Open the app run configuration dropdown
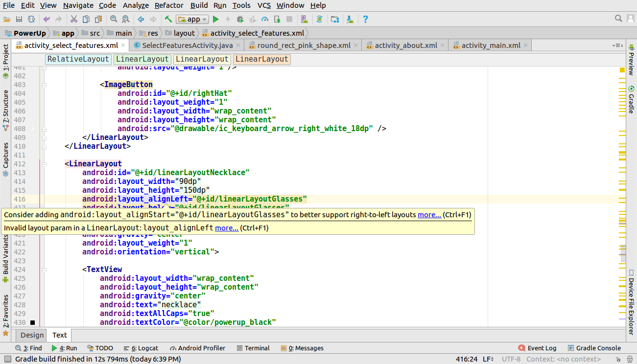 [193, 19]
